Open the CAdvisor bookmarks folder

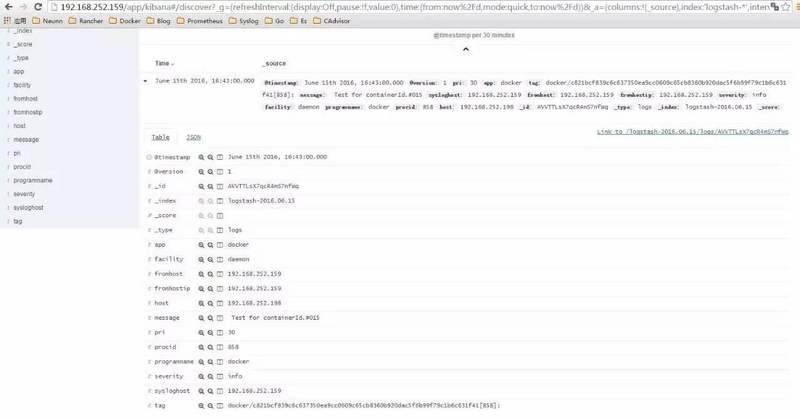click(332, 21)
